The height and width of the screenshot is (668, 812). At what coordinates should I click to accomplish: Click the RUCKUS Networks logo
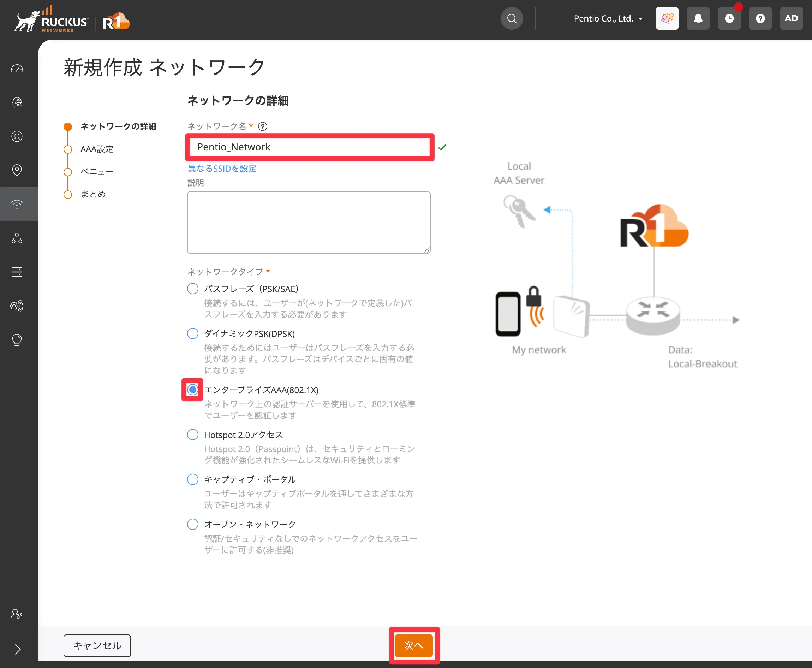coord(52,19)
